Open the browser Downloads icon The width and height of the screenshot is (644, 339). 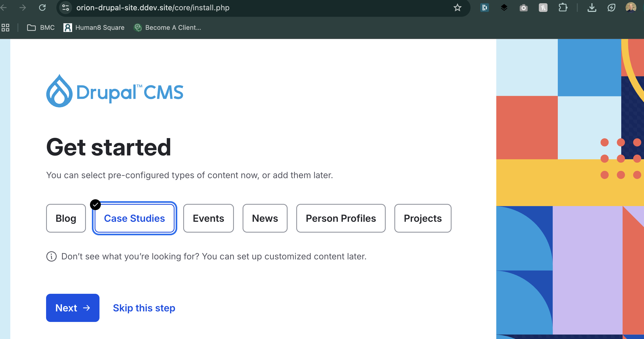coord(592,8)
